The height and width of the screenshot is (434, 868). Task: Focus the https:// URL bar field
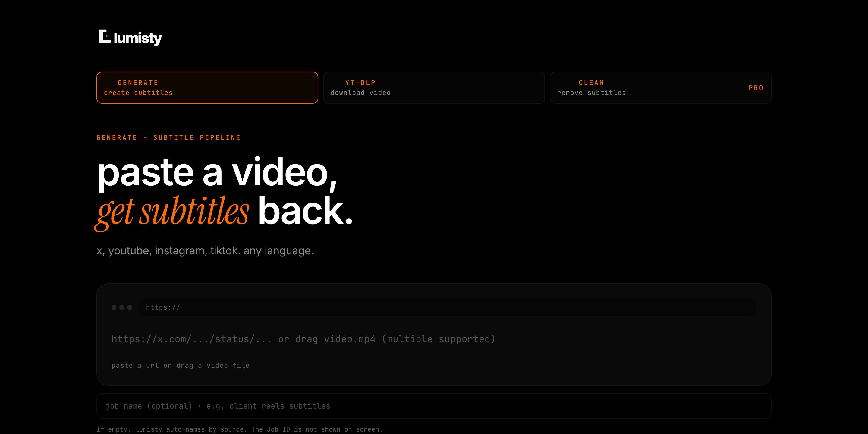point(447,307)
